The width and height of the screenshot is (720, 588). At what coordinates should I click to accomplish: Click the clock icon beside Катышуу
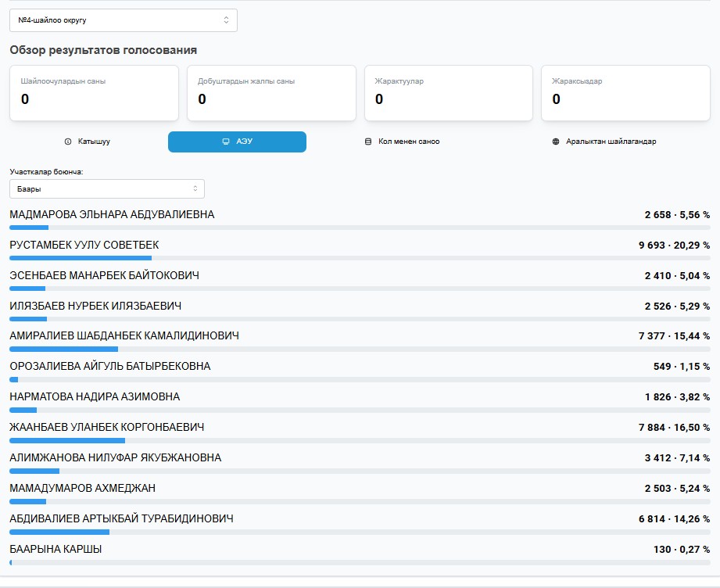pyautogui.click(x=68, y=142)
